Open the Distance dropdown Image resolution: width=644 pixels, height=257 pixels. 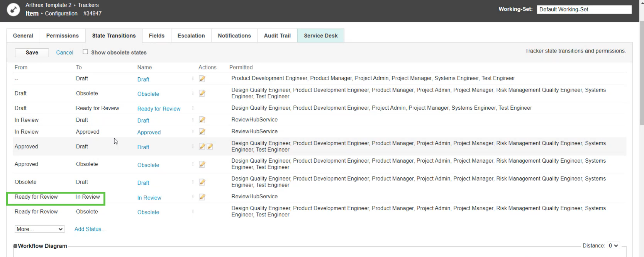[613, 245]
